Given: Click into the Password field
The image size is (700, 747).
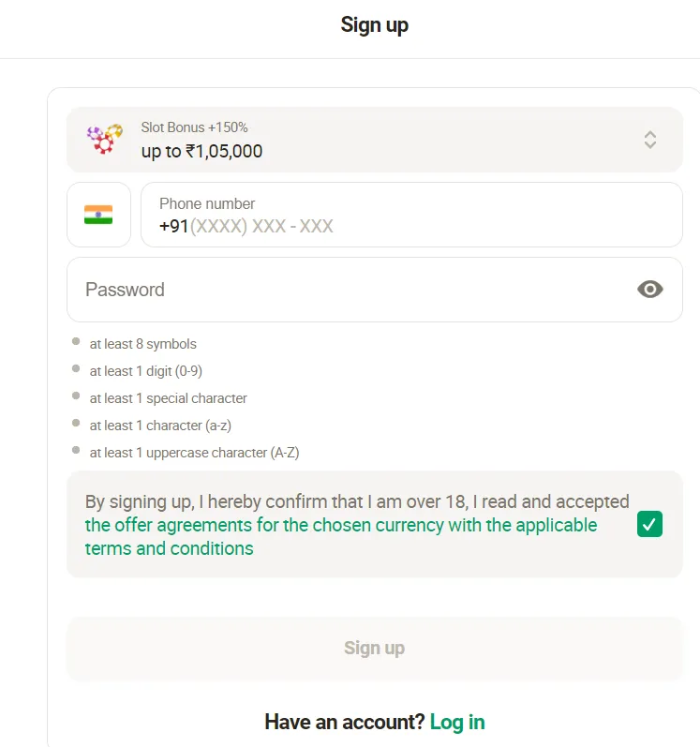Looking at the screenshot, I should coord(347,290).
